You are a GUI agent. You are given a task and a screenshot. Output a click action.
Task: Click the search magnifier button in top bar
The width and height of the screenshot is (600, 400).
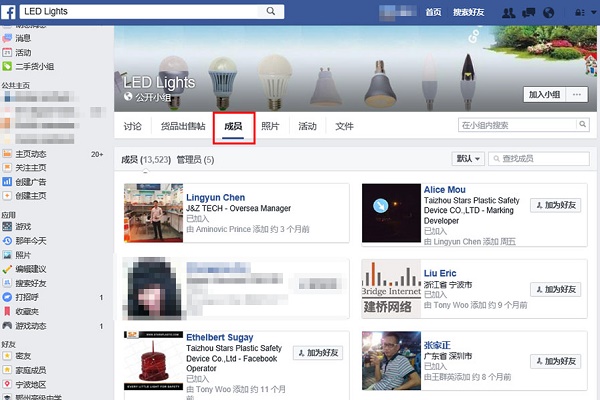click(271, 11)
